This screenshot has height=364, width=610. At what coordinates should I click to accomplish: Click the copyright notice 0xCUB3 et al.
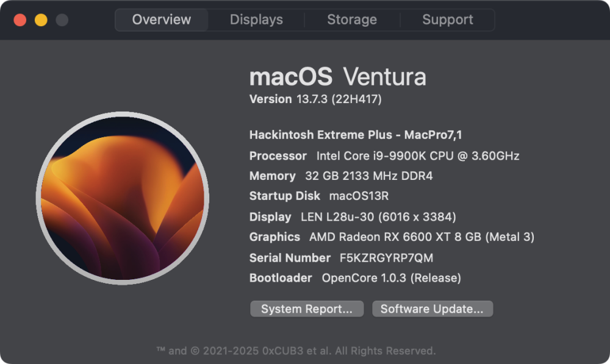coord(296,351)
